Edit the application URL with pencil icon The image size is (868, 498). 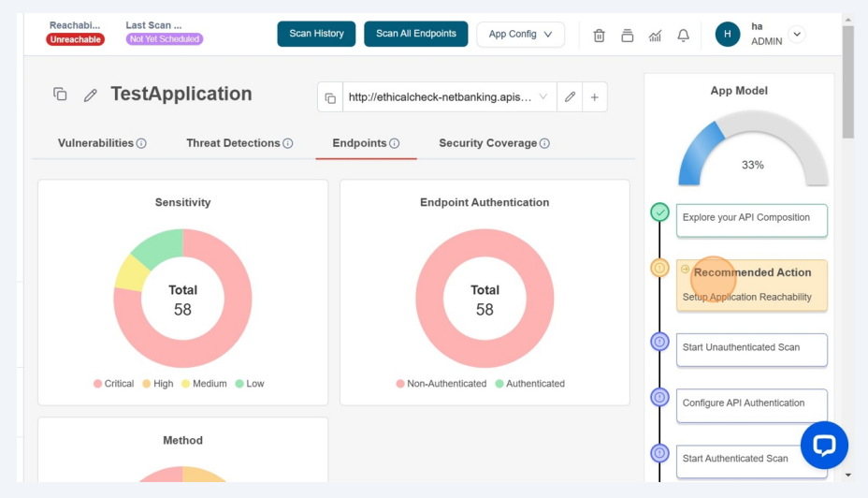tap(570, 97)
